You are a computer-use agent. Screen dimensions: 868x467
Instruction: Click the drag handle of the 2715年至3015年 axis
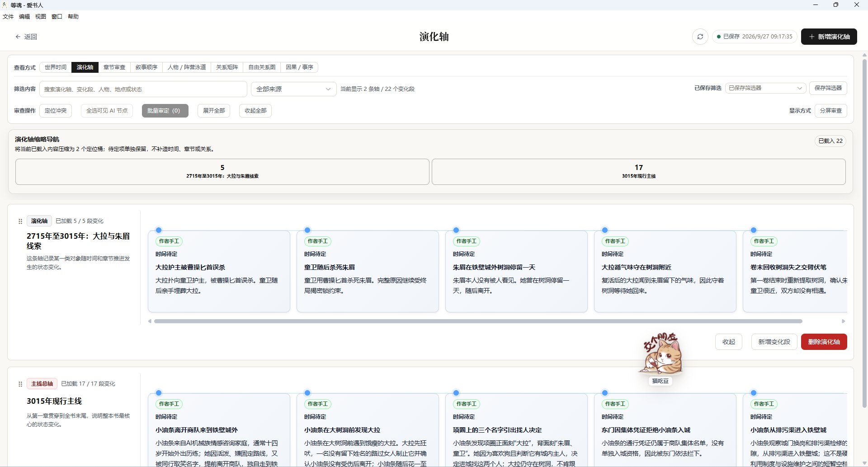click(x=20, y=221)
